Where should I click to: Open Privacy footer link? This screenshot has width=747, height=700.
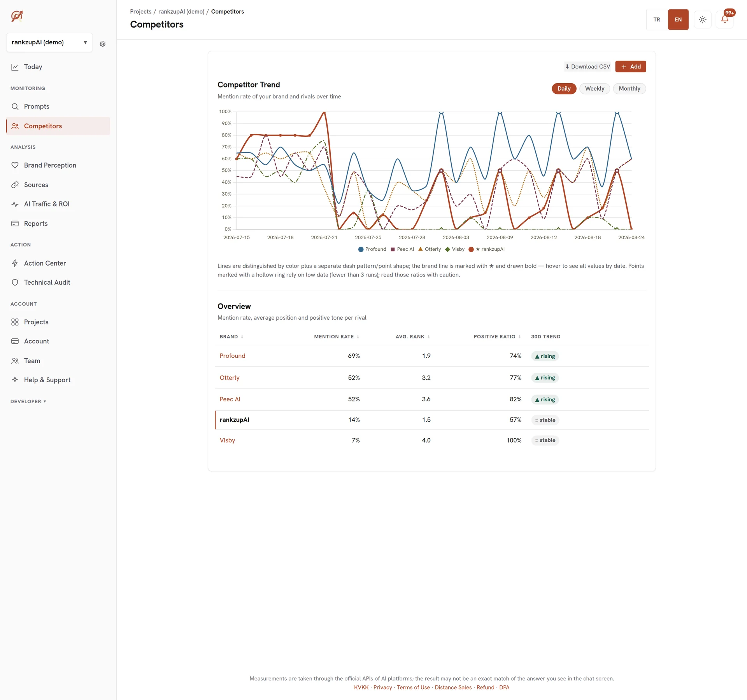(382, 688)
